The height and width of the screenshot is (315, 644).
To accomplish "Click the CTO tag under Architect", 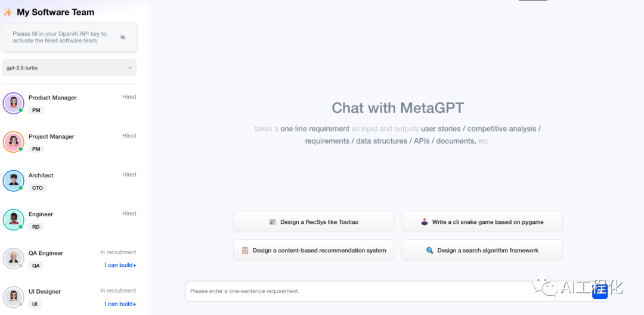I will (37, 188).
